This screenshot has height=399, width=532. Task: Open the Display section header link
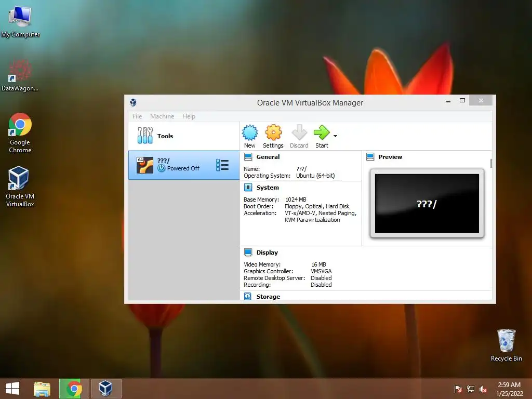(267, 252)
